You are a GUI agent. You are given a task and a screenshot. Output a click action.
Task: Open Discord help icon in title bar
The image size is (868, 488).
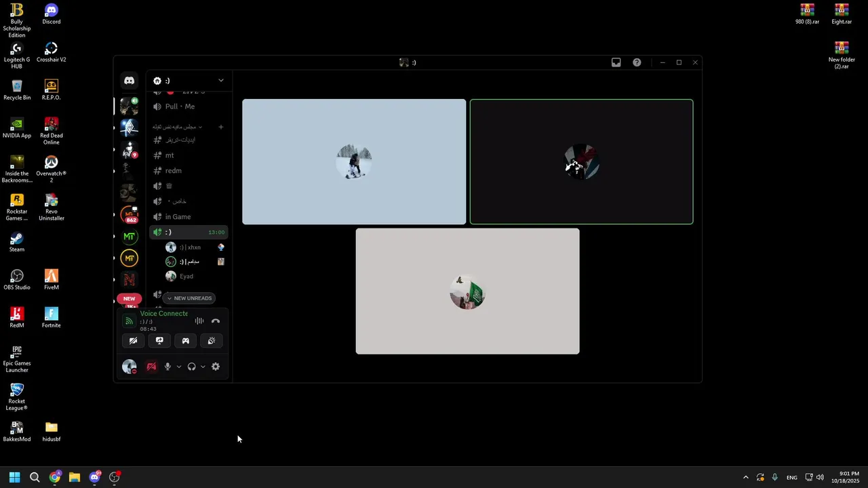coord(637,62)
